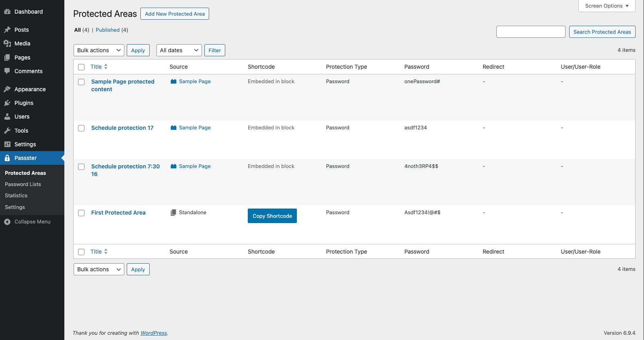644x340 pixels.
Task: Open the top Bulk actions dropdown
Action: click(x=99, y=50)
